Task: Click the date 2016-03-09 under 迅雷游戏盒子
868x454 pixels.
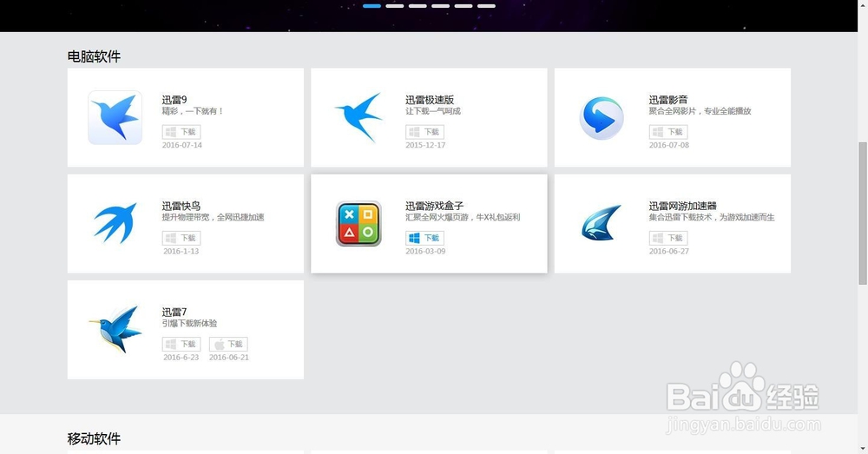Action: tap(425, 252)
